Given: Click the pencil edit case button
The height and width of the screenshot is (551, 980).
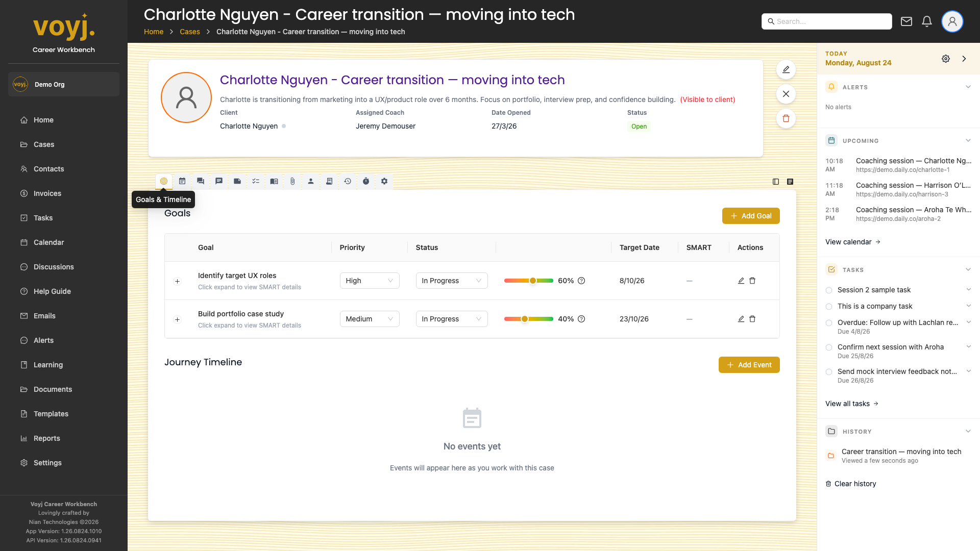Looking at the screenshot, I should pos(786,69).
